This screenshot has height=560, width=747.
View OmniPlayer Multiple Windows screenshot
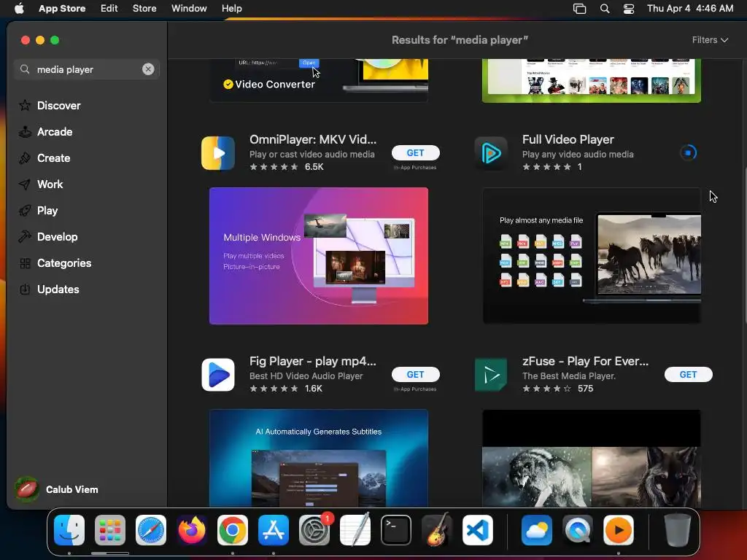319,256
